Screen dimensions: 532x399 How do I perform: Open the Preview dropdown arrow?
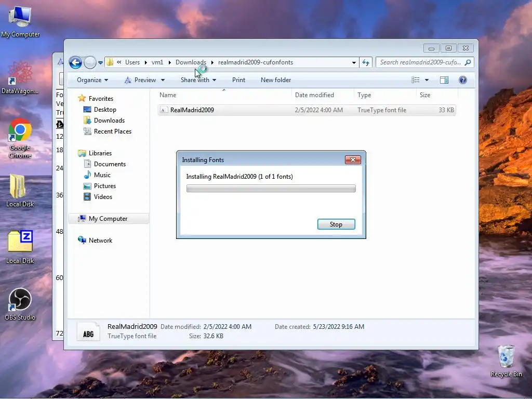pyautogui.click(x=163, y=80)
